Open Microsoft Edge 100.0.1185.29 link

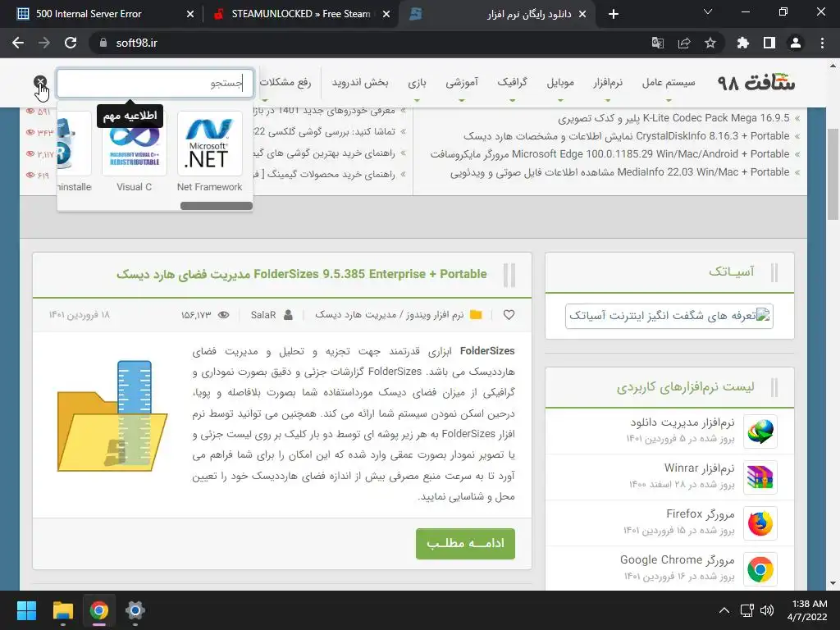609,154
